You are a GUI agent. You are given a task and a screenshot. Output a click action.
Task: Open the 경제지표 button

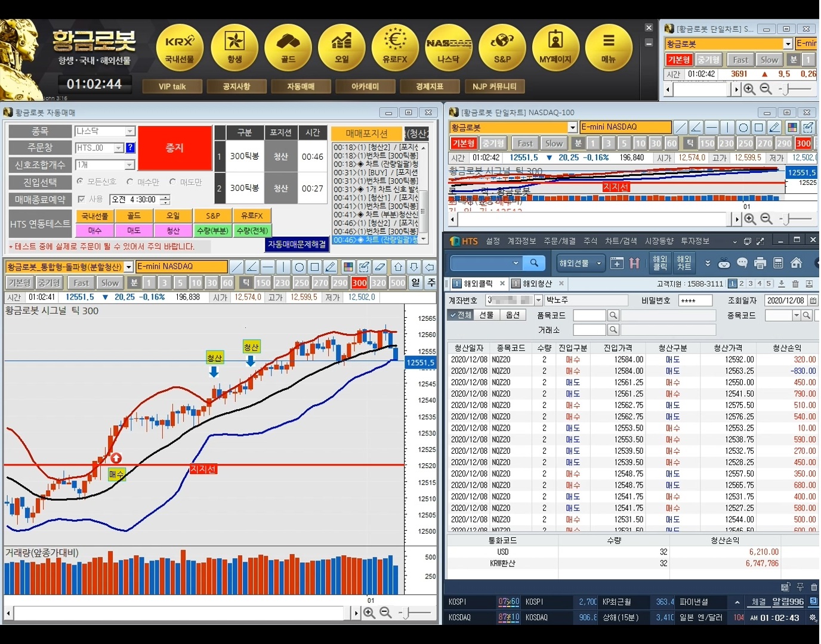click(430, 86)
